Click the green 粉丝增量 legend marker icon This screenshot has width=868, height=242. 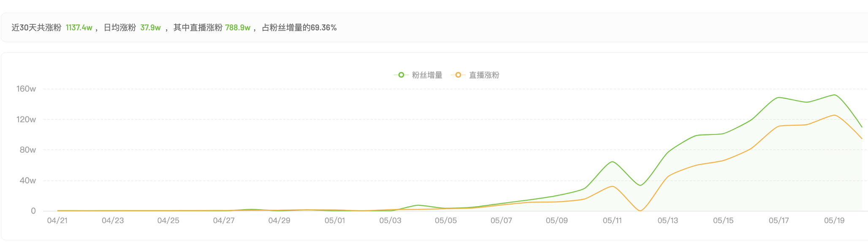click(401, 75)
